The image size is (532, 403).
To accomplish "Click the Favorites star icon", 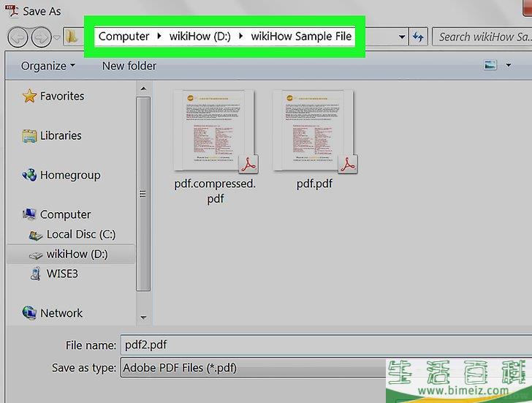I will [29, 96].
